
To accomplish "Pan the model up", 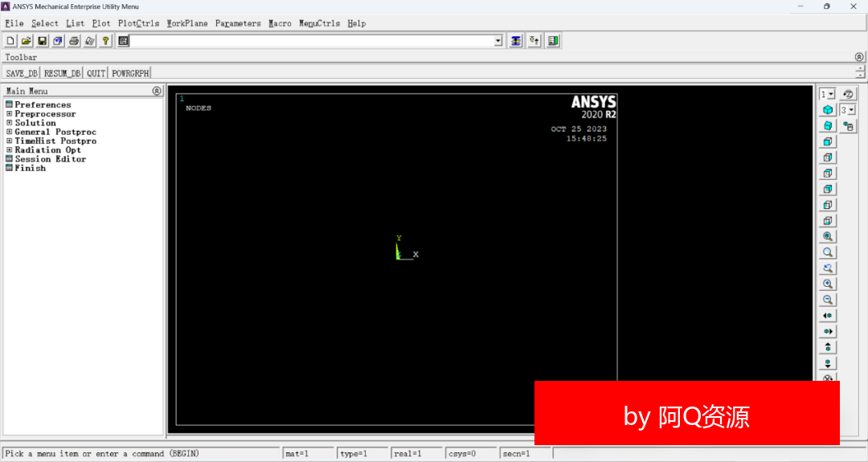I will tap(828, 347).
